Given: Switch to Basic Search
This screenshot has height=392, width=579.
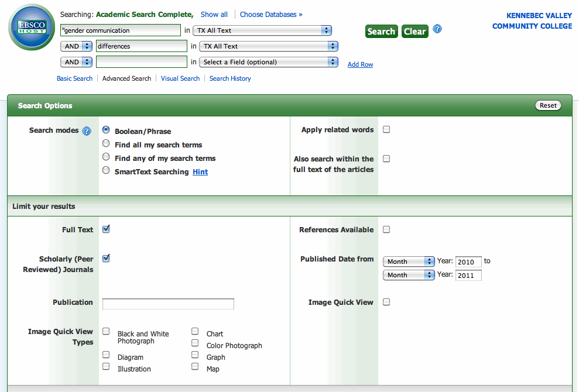Looking at the screenshot, I should click(x=74, y=78).
